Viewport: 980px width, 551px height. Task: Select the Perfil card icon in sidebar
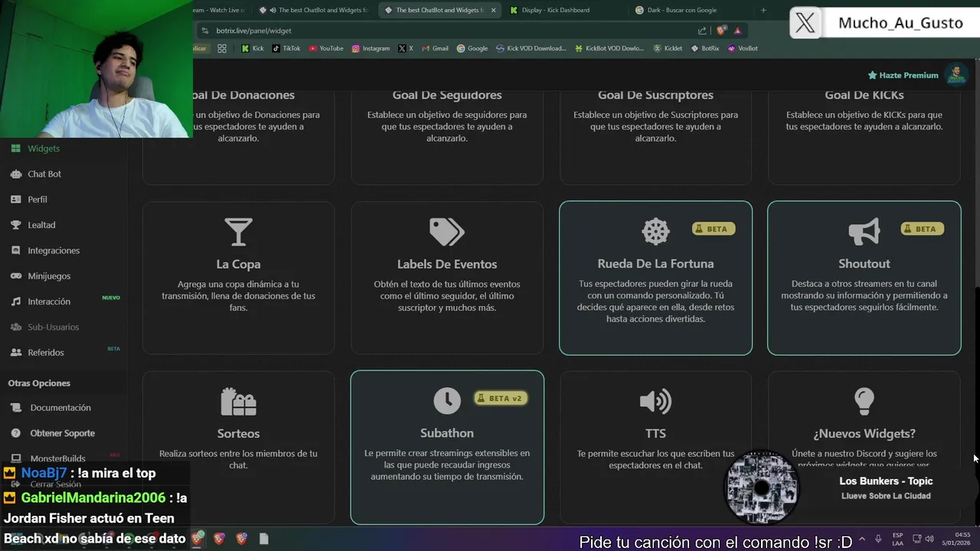click(x=15, y=199)
